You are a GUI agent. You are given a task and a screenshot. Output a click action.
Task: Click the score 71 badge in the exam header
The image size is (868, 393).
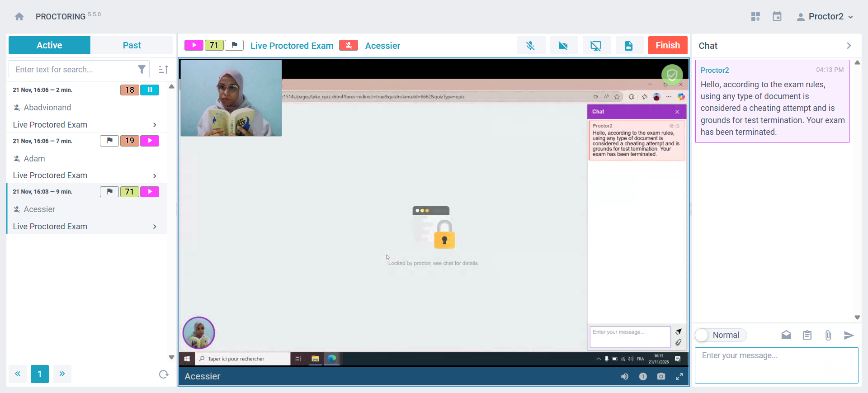pos(214,45)
